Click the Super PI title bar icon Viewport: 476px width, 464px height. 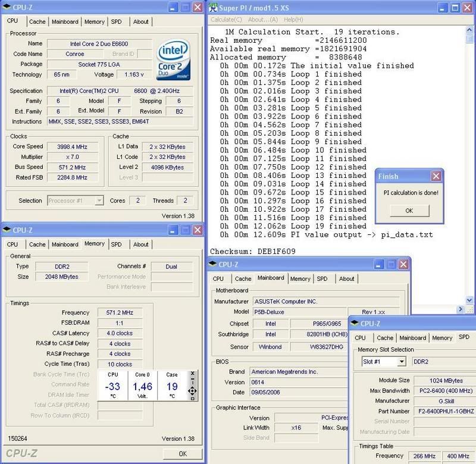coord(214,7)
